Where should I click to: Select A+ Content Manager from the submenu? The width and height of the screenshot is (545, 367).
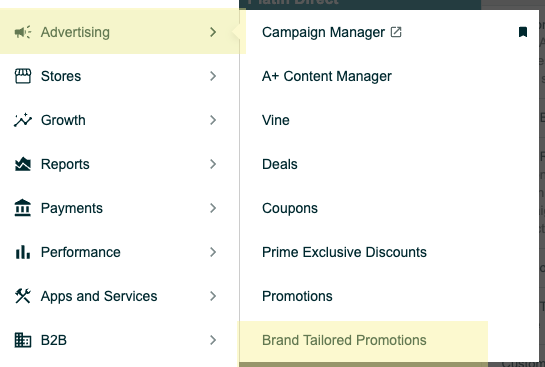click(327, 76)
